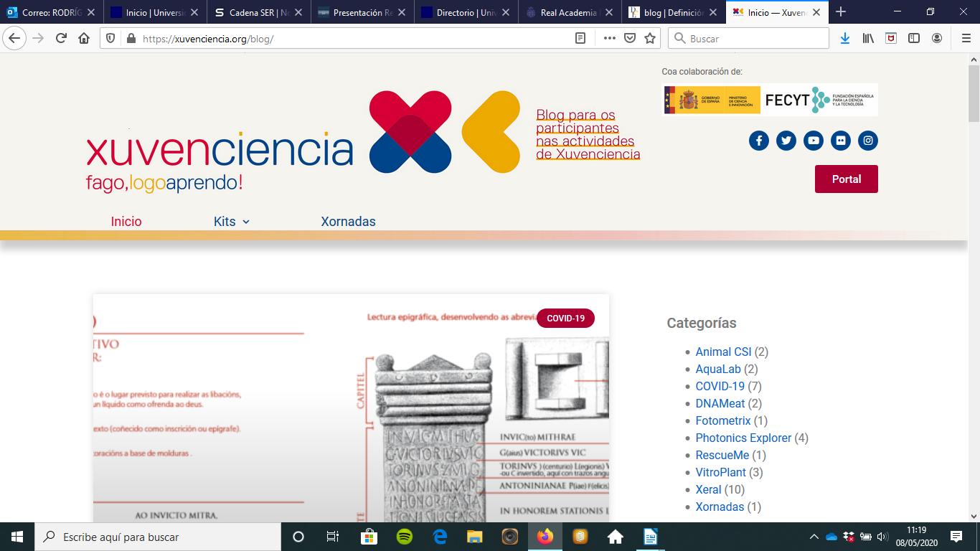Open the Facebook social icon
The width and height of the screenshot is (980, 551).
click(758, 141)
